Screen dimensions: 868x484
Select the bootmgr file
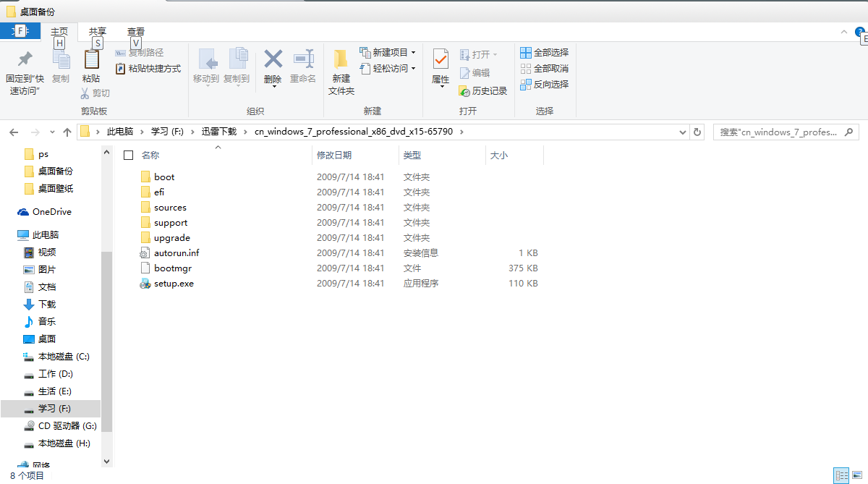pyautogui.click(x=173, y=268)
